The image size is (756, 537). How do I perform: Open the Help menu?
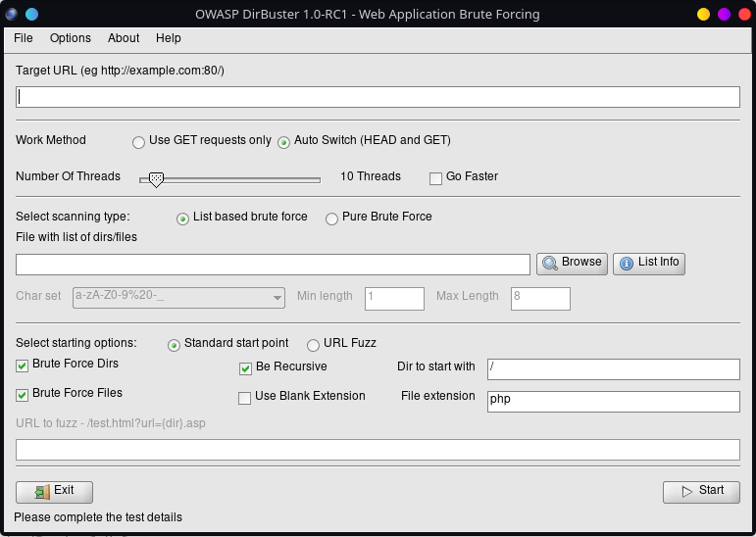point(169,38)
